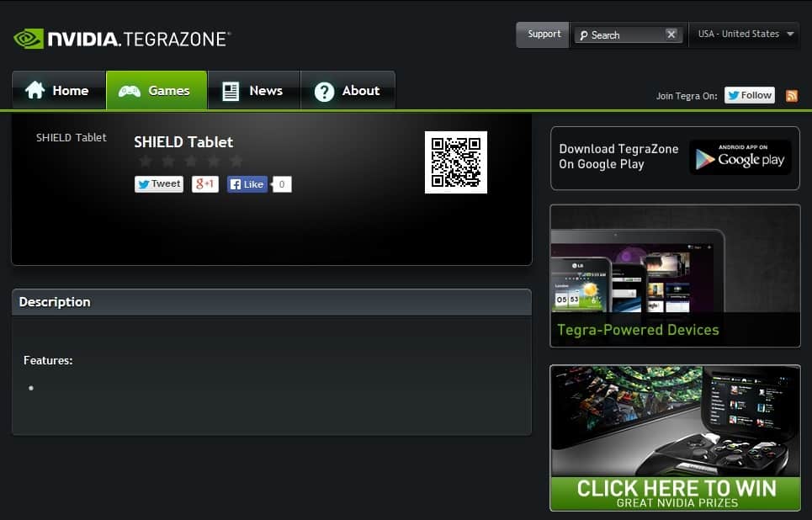Click Download TegraZone On Google Play text
The width and height of the screenshot is (812, 520).
tap(618, 157)
